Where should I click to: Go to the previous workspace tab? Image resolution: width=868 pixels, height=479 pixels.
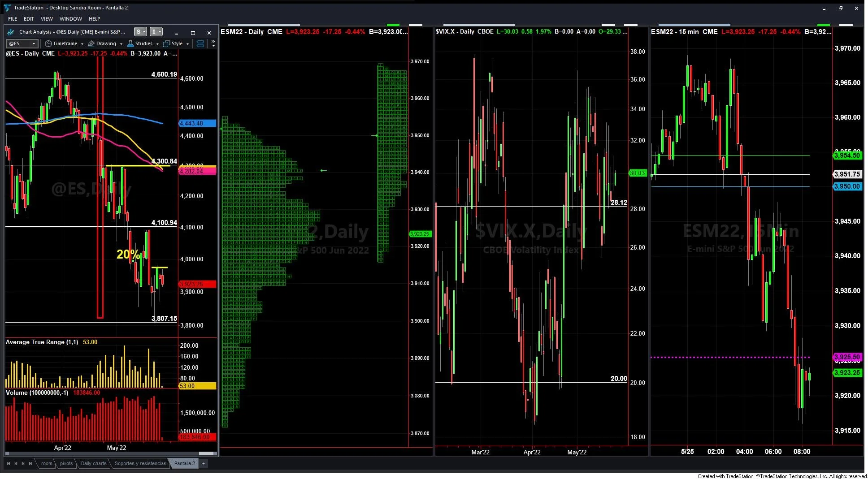[x=16, y=463]
